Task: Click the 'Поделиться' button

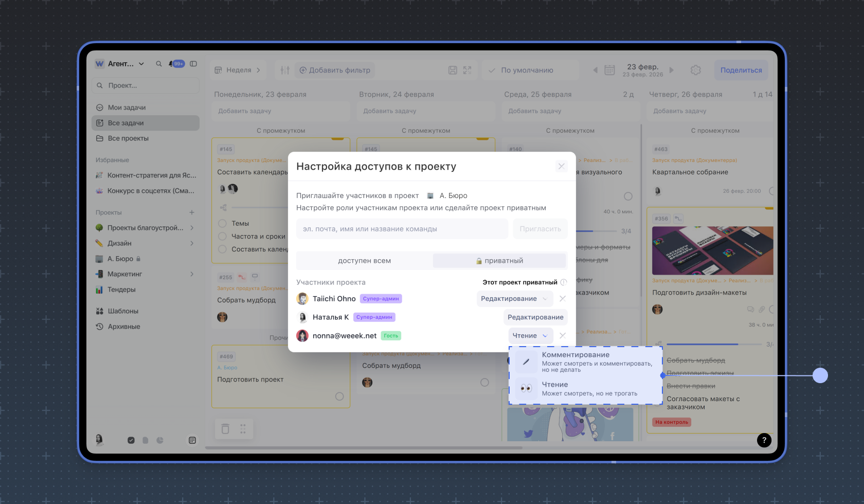Action: [x=741, y=70]
